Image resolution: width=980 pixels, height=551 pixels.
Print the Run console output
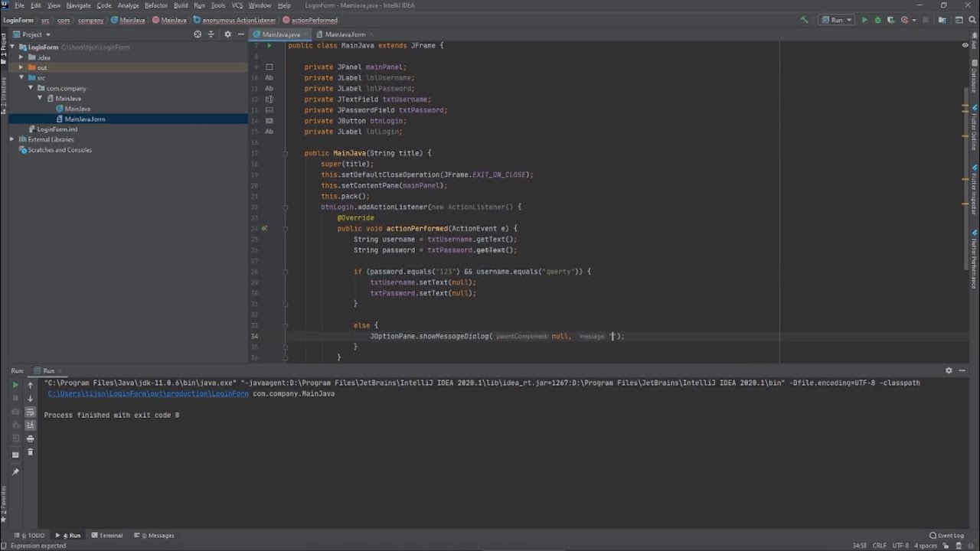click(30, 439)
